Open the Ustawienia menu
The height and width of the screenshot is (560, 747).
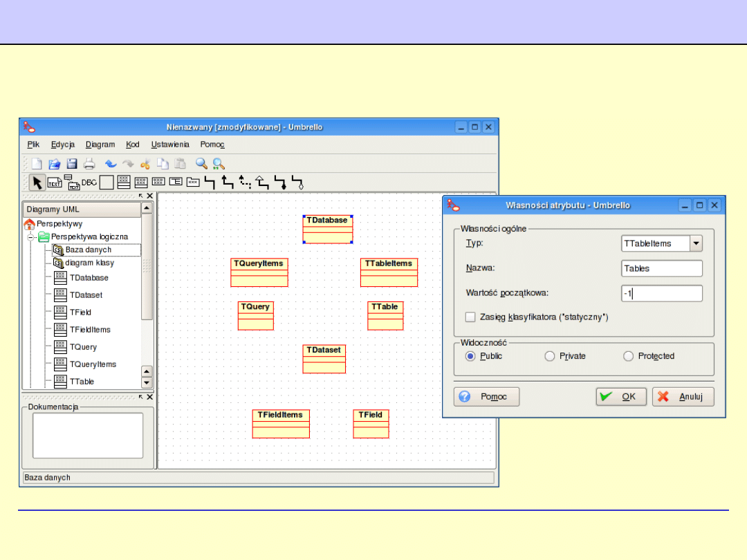coord(170,144)
